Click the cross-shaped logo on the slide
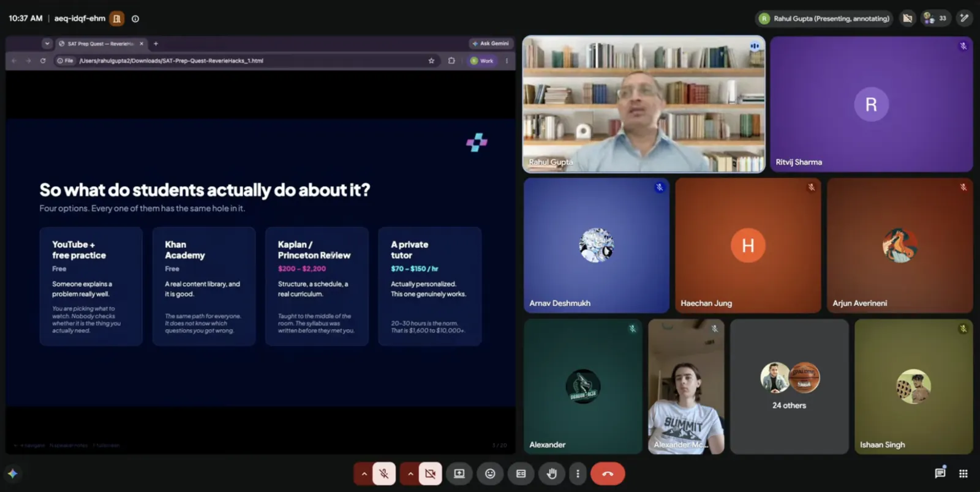 477,143
